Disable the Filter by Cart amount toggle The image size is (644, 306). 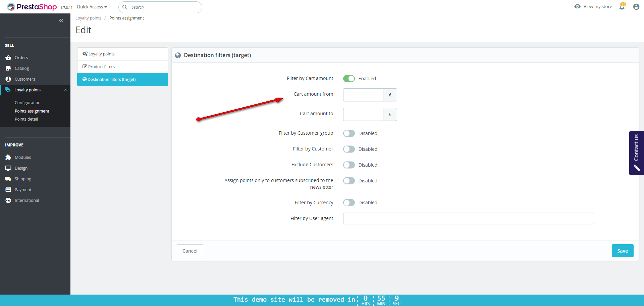349,79
